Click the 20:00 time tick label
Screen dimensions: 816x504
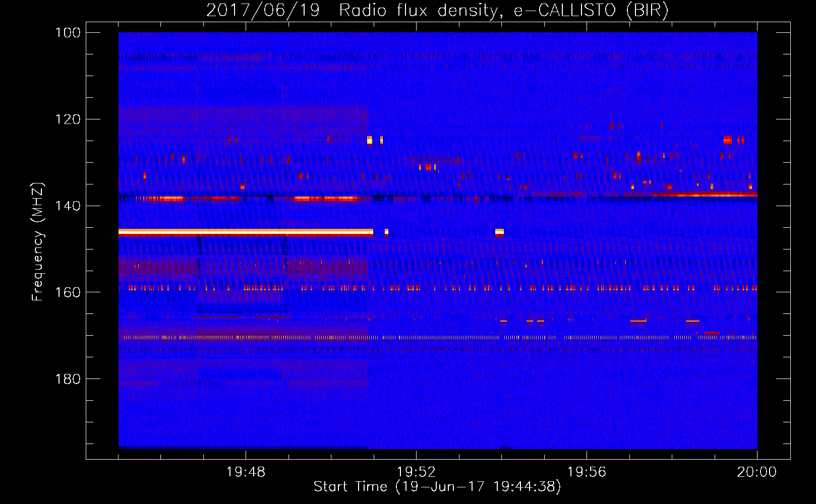756,472
